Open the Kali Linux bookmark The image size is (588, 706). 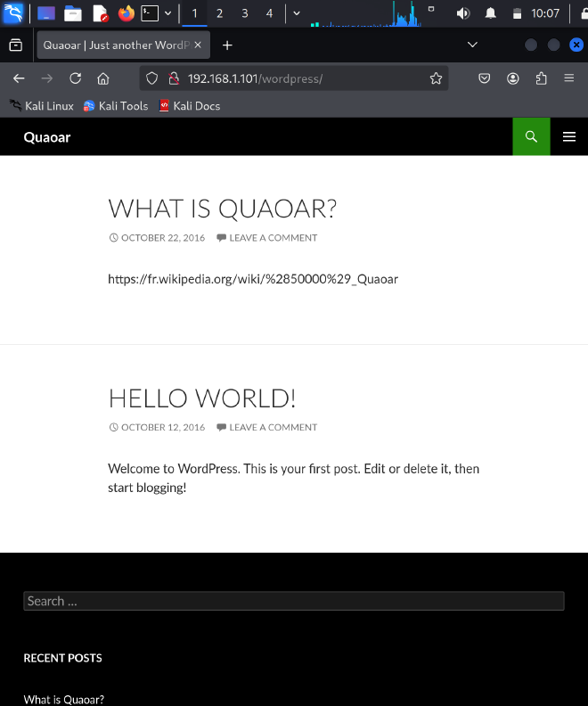pyautogui.click(x=41, y=106)
